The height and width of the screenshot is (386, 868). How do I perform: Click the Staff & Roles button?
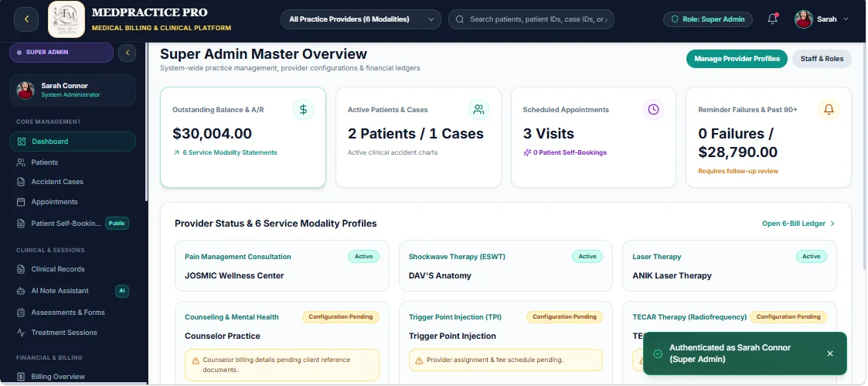[822, 59]
